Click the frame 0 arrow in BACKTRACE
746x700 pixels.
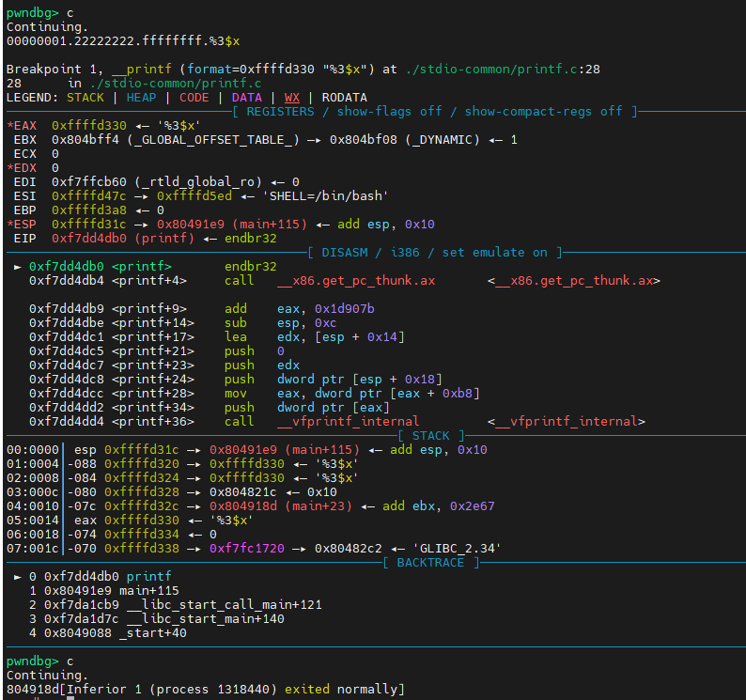(18, 576)
